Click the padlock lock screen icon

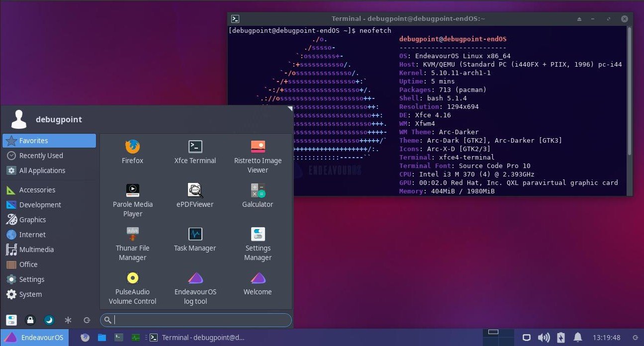tap(30, 320)
